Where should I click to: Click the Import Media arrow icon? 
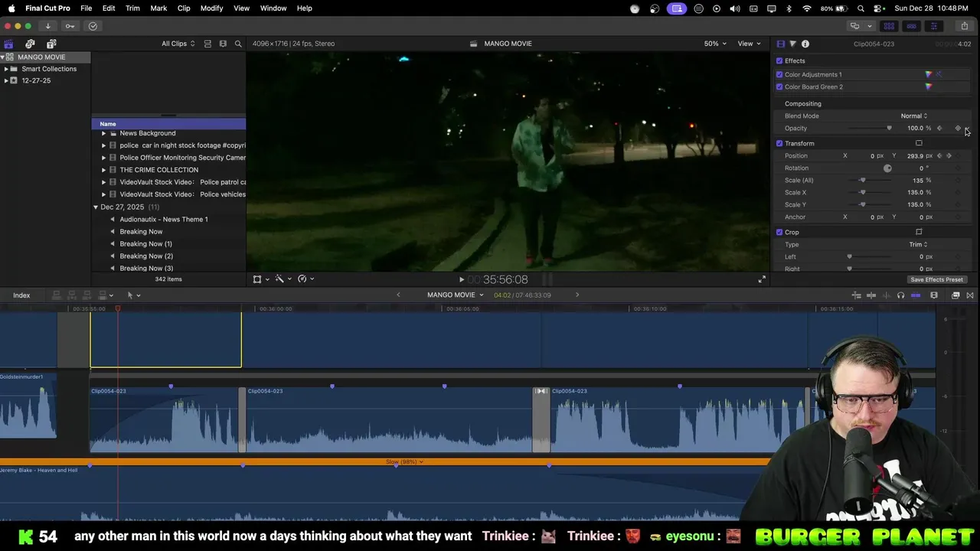(x=47, y=26)
